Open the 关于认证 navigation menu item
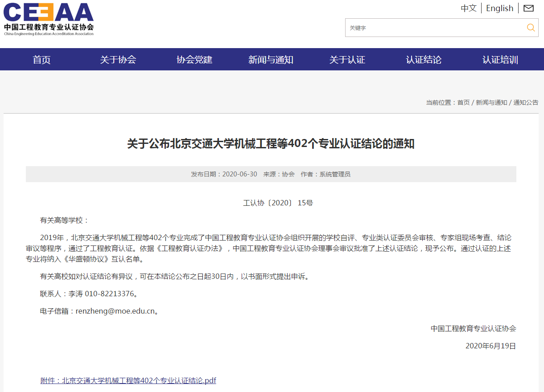Screen dimensions: 544x392 (347, 59)
